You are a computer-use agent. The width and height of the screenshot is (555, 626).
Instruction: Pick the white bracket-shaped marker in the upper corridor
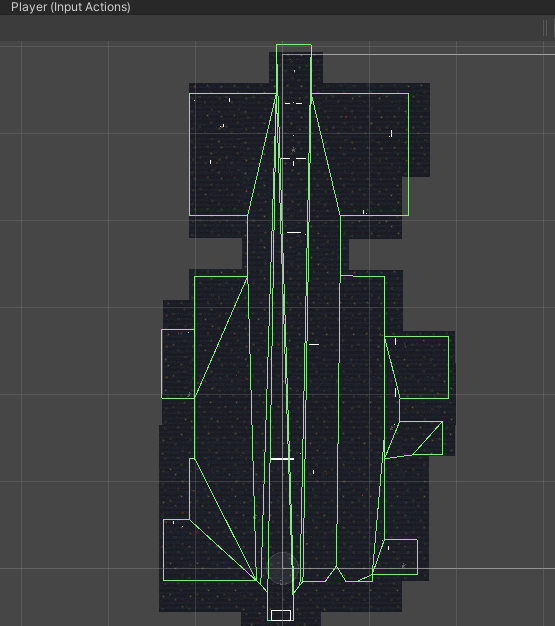pos(293,160)
